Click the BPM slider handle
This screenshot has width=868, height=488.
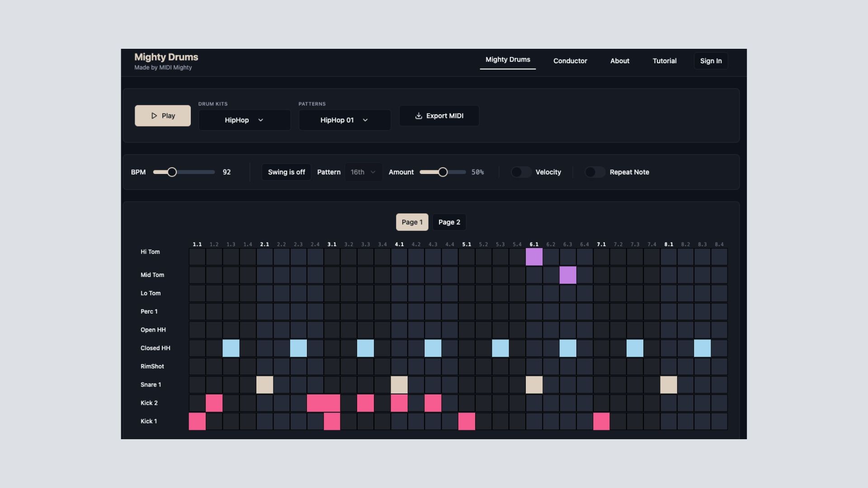[x=172, y=172]
